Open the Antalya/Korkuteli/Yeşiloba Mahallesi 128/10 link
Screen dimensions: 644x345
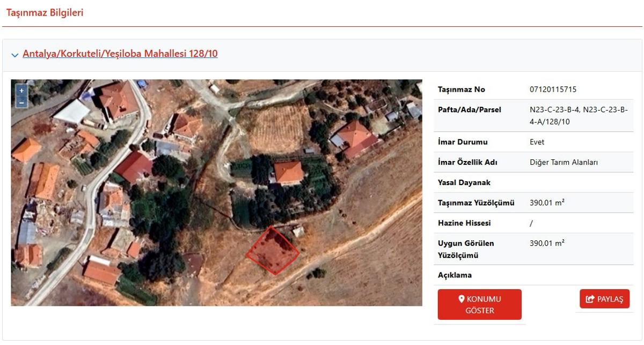pos(120,54)
